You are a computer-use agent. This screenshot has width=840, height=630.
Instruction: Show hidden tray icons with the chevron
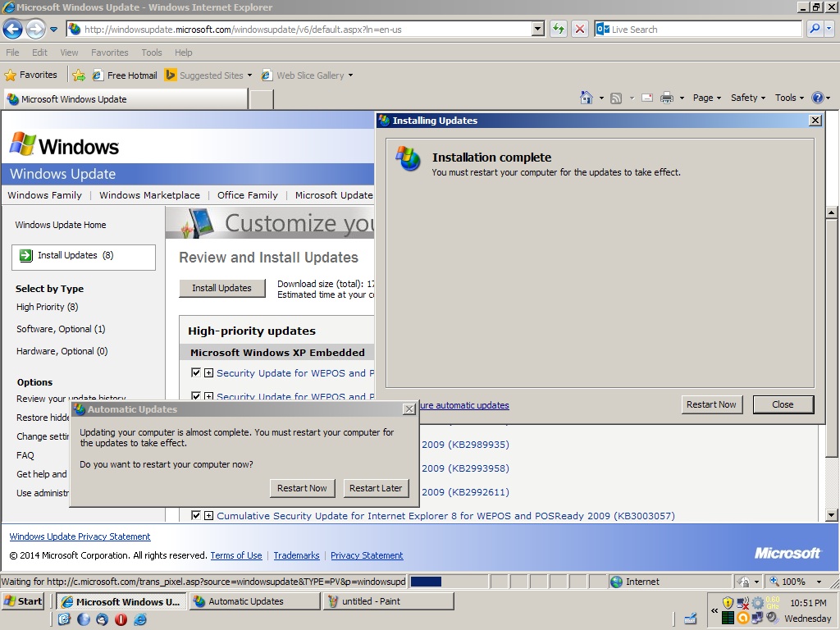[714, 610]
